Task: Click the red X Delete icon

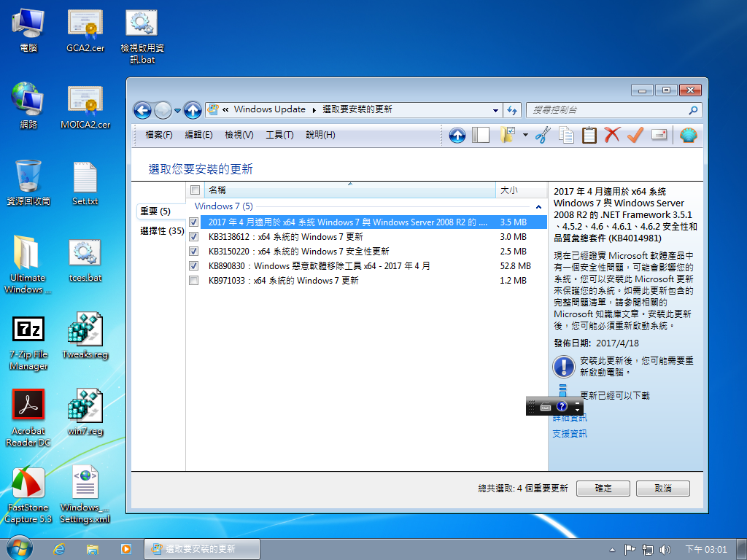Action: tap(612, 135)
